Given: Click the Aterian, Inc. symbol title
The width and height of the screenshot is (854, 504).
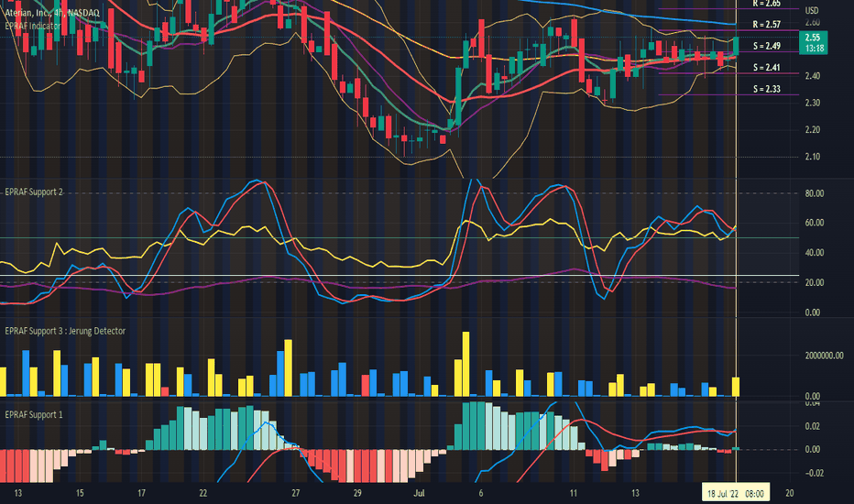Looking at the screenshot, I should point(52,13).
